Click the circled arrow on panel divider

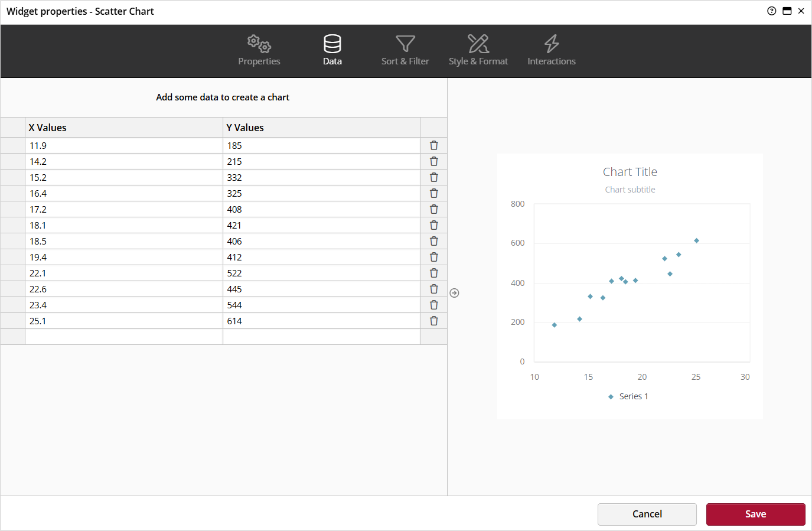tap(455, 293)
